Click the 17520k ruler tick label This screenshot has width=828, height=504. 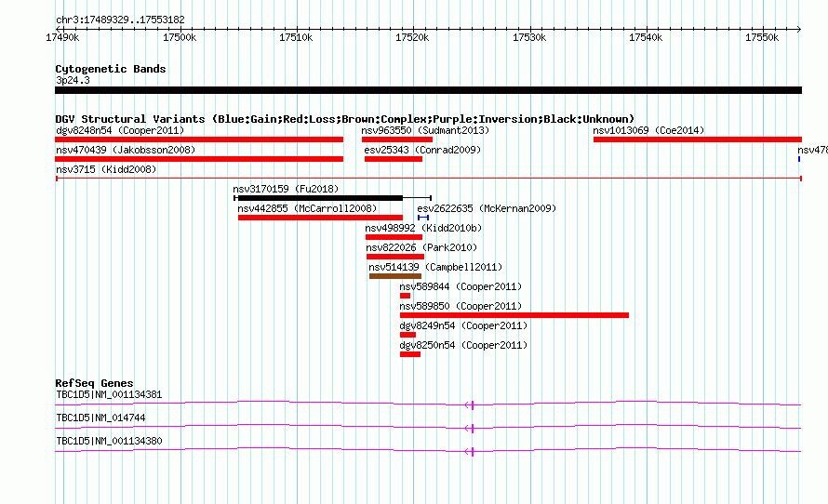pyautogui.click(x=412, y=37)
